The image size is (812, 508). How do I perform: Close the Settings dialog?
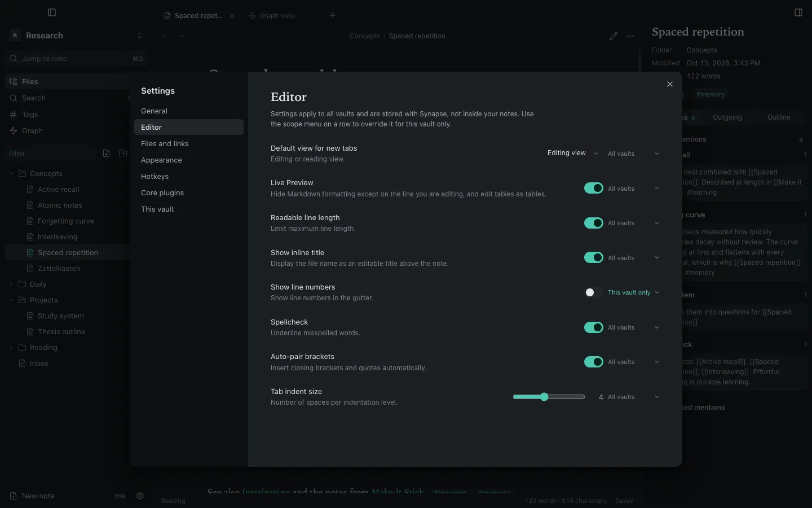tap(670, 84)
